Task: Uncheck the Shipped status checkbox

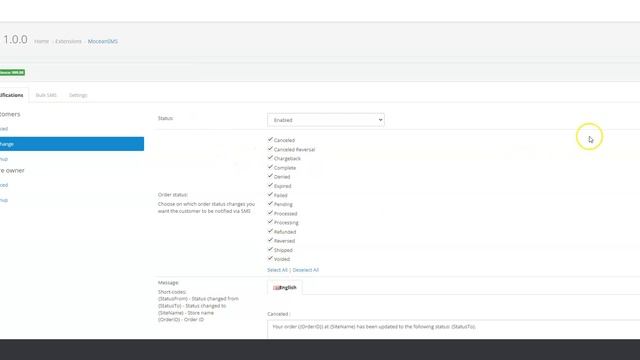Action: (x=270, y=249)
